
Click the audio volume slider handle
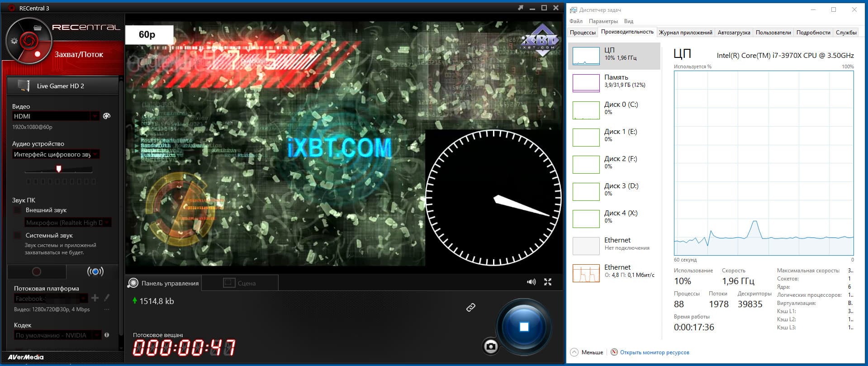pyautogui.click(x=58, y=169)
